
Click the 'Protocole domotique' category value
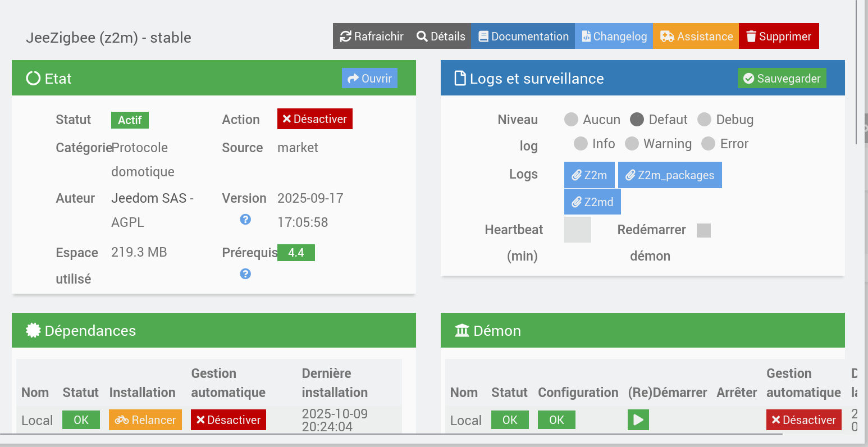point(143,159)
